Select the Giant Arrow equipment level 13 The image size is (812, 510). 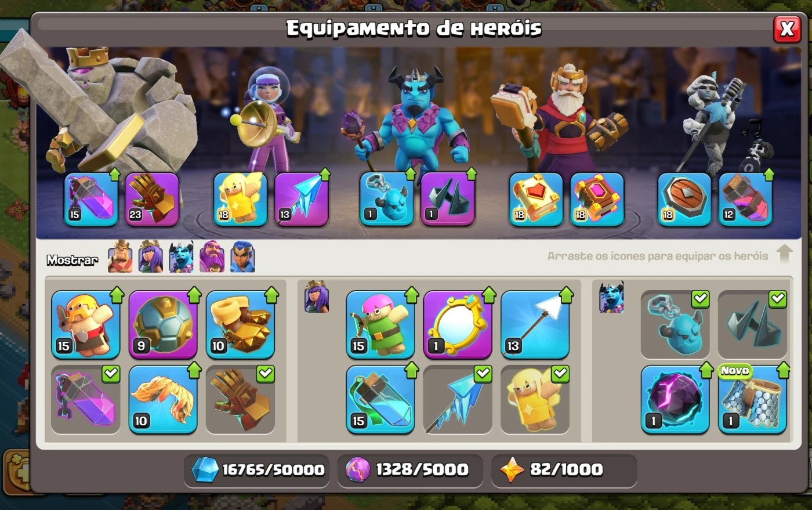[x=535, y=324]
